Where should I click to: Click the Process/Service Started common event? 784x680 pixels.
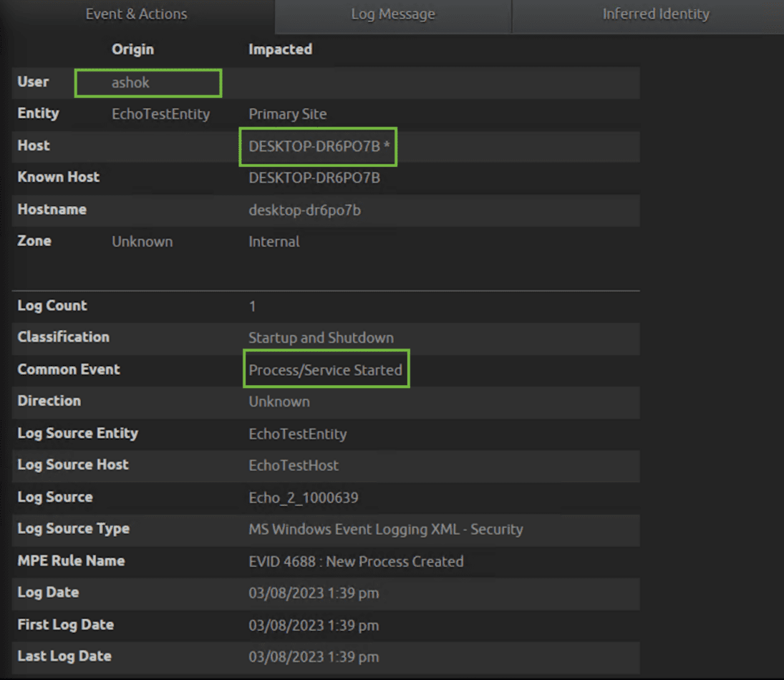[325, 369]
